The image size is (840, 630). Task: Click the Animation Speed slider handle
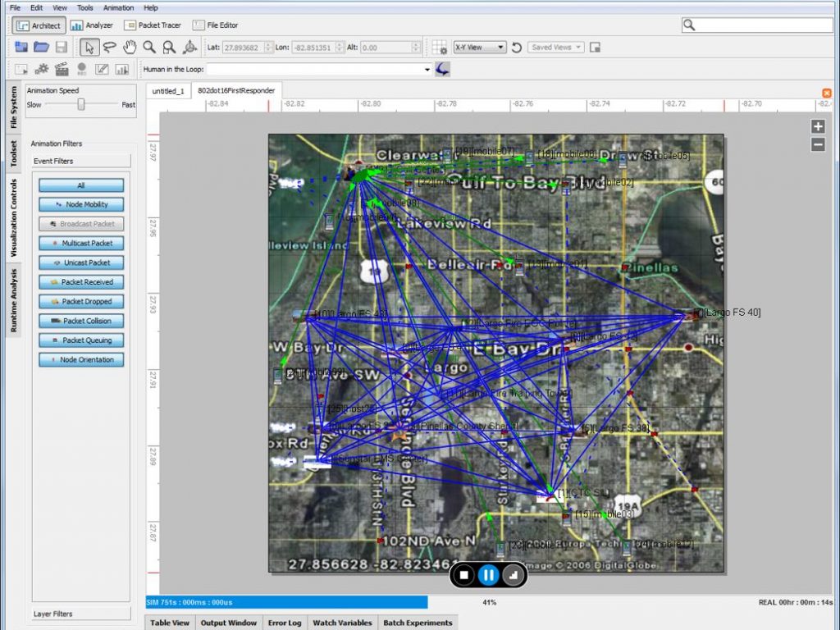tap(81, 104)
